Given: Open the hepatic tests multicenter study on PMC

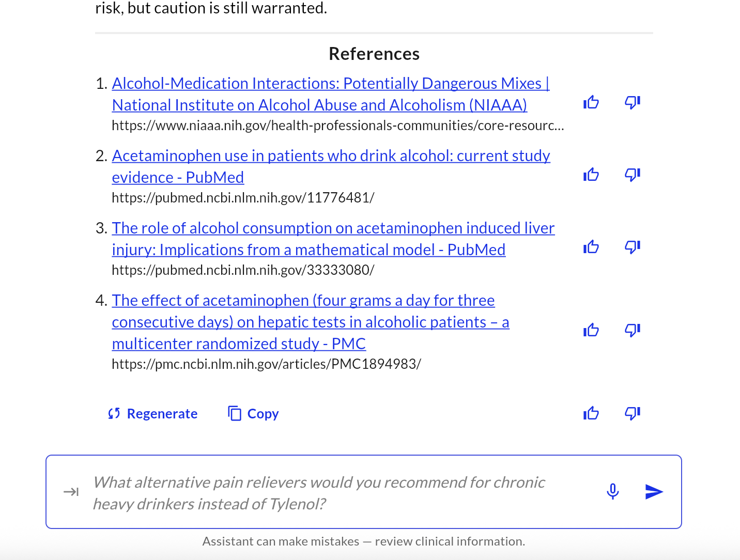Looking at the screenshot, I should coord(310,321).
